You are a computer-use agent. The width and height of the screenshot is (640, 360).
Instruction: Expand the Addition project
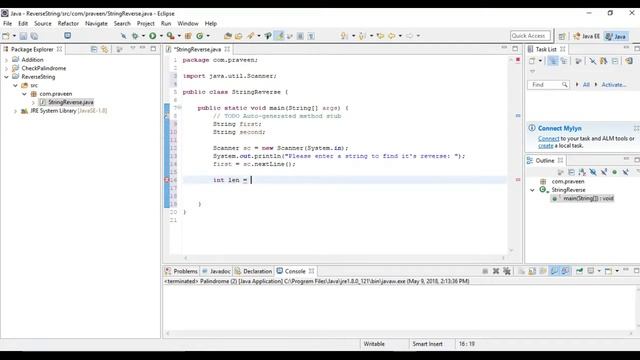point(6,60)
